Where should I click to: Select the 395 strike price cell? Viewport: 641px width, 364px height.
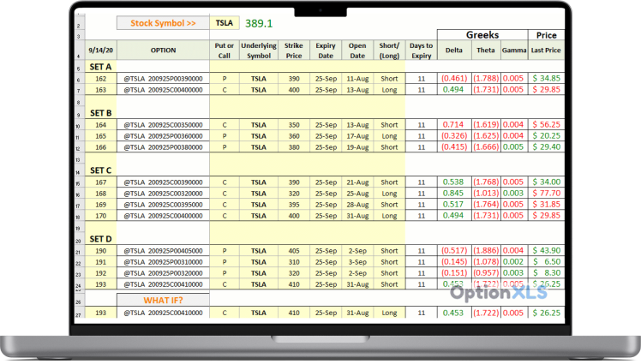point(294,205)
